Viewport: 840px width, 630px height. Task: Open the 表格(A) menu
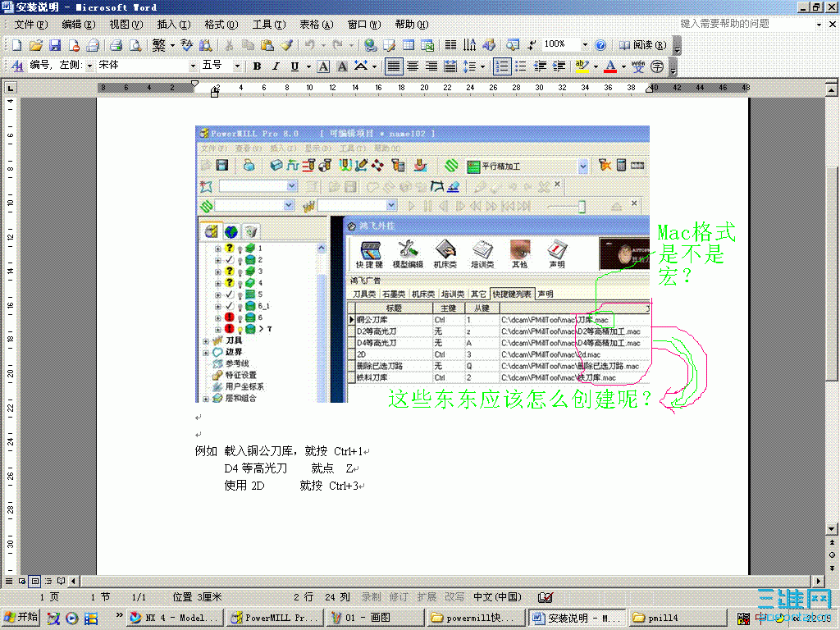(x=317, y=24)
